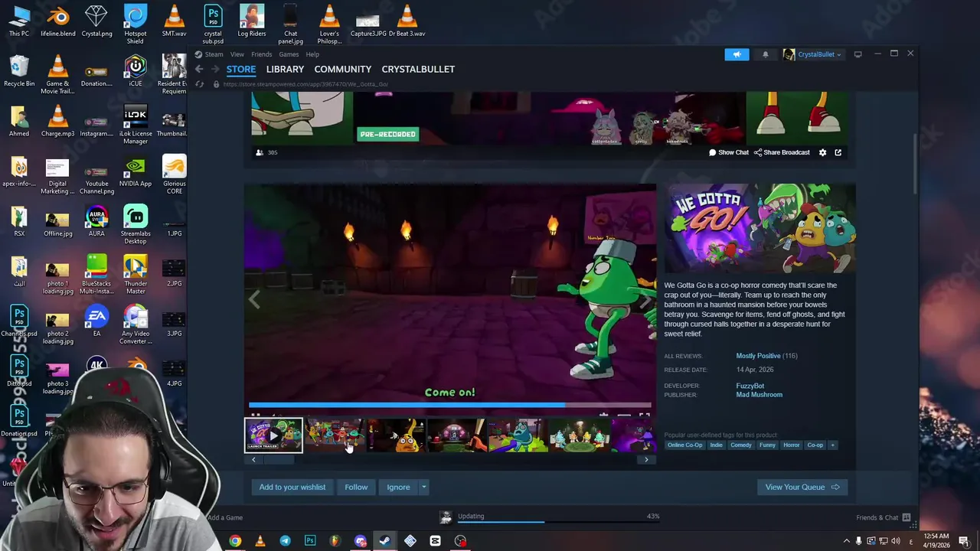Image resolution: width=980 pixels, height=551 pixels.
Task: Select the Online Co-Op tag
Action: click(x=684, y=445)
